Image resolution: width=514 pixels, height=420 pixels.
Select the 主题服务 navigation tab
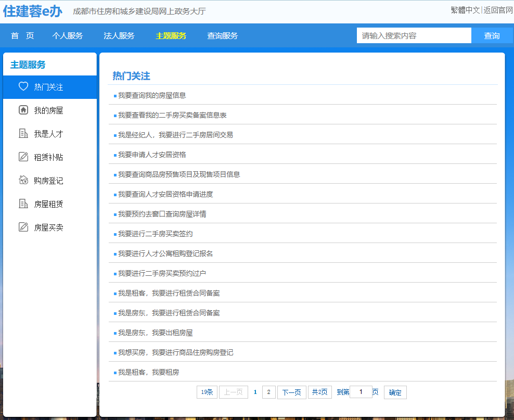click(x=171, y=36)
